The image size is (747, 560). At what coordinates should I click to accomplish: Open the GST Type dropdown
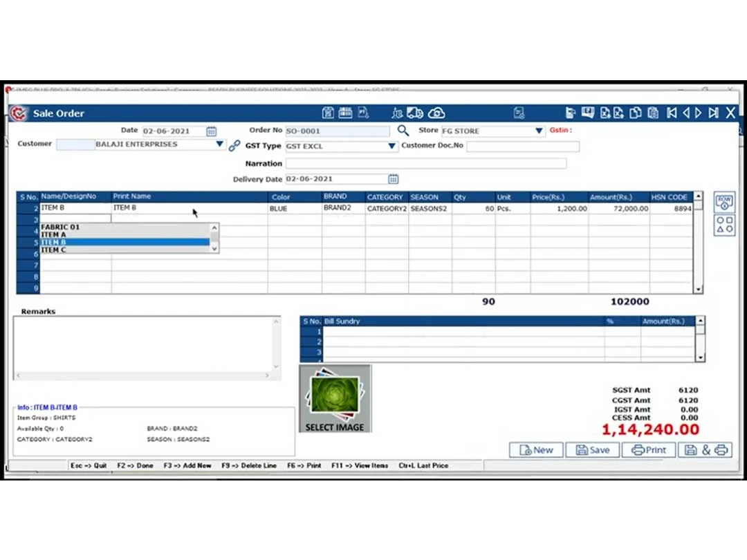(x=391, y=146)
